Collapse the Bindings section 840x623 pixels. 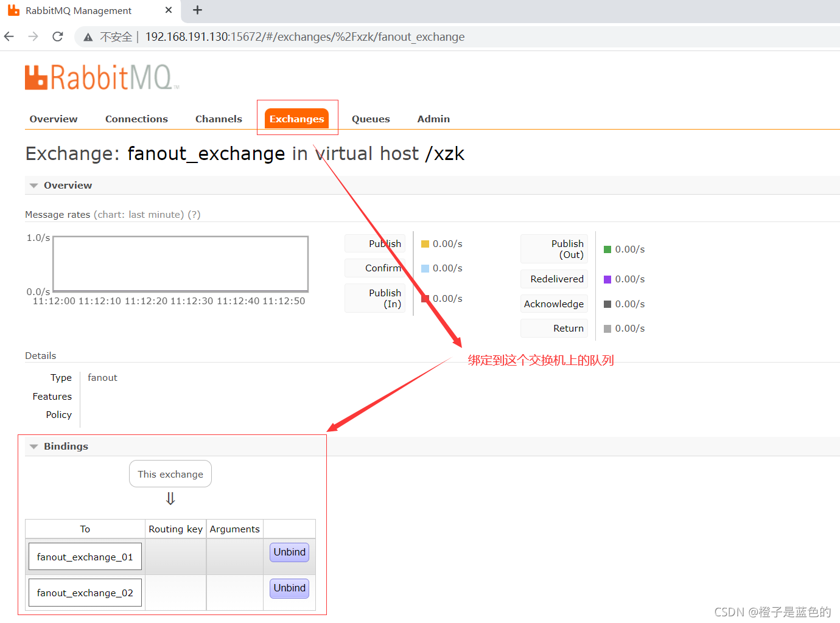coord(59,446)
